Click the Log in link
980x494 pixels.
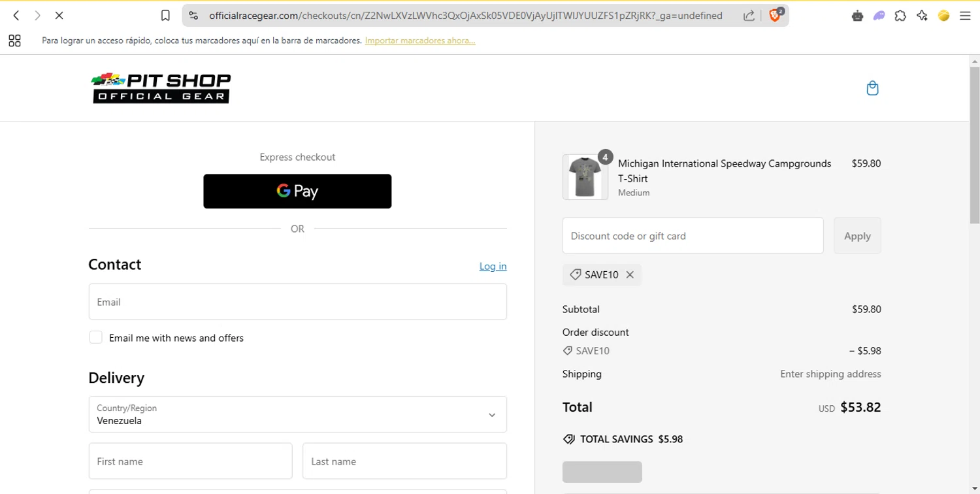[493, 266]
